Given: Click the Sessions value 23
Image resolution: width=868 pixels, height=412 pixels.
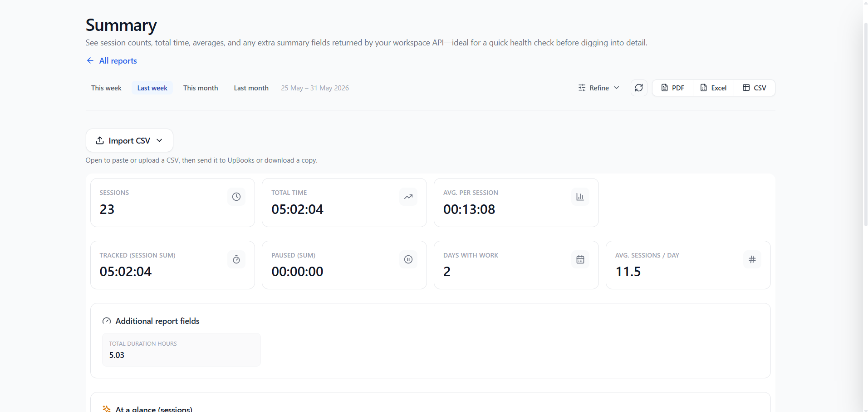Looking at the screenshot, I should (x=107, y=209).
